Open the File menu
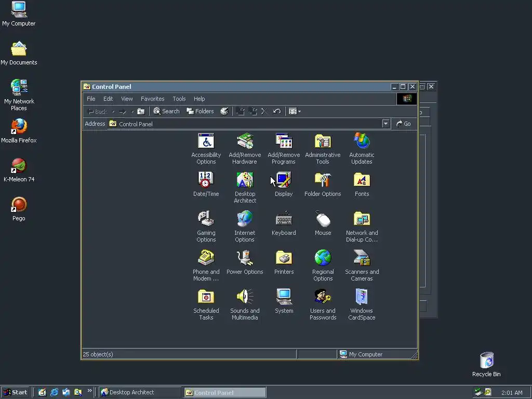Image resolution: width=532 pixels, height=399 pixels. [91, 99]
